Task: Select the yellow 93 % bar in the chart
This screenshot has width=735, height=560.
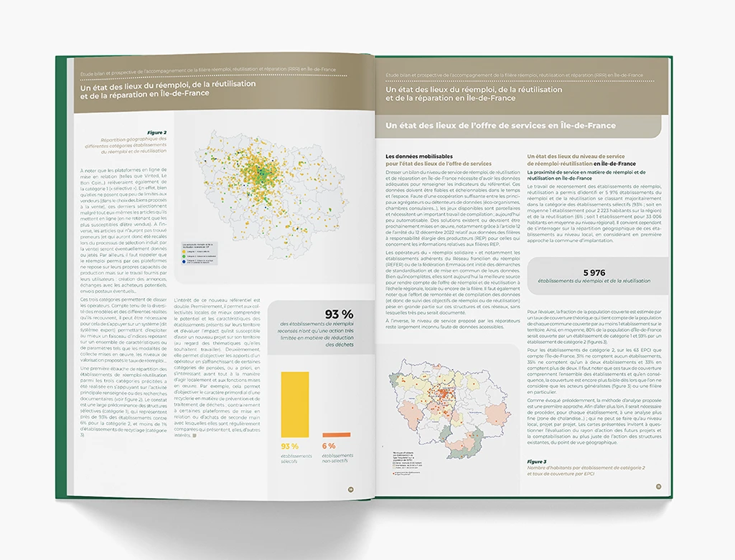Action: (x=295, y=403)
